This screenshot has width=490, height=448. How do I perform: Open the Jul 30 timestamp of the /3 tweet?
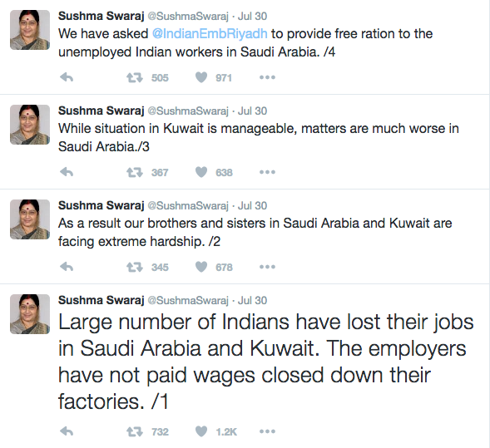click(x=253, y=111)
